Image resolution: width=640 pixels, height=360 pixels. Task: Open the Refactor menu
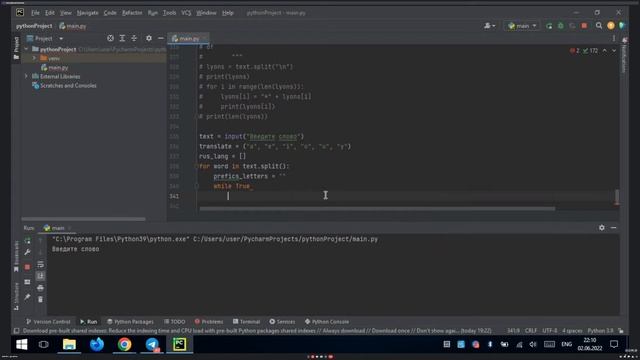(x=132, y=13)
